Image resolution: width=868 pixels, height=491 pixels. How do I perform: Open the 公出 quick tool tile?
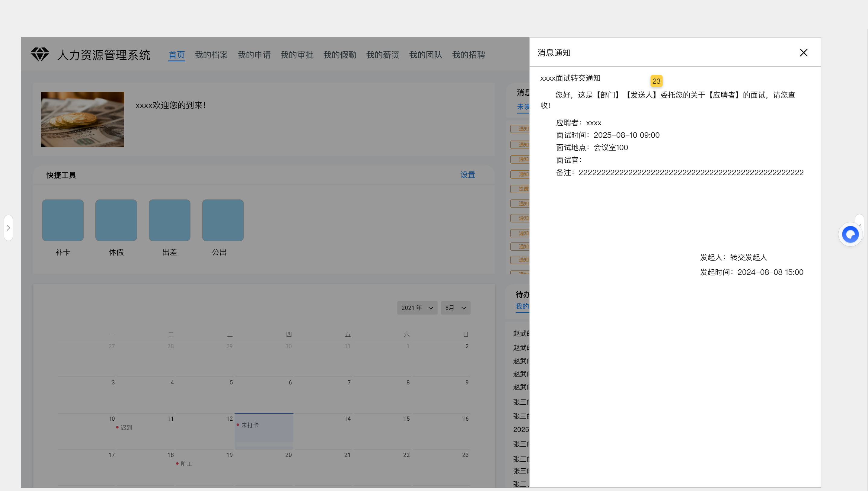click(x=223, y=220)
